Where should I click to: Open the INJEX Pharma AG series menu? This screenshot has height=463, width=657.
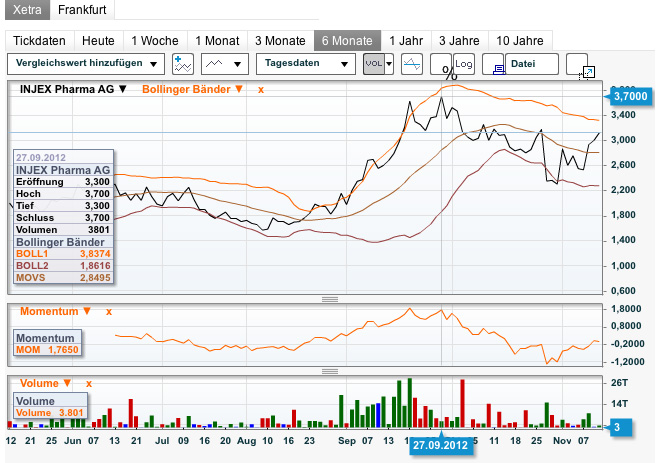pos(73,89)
